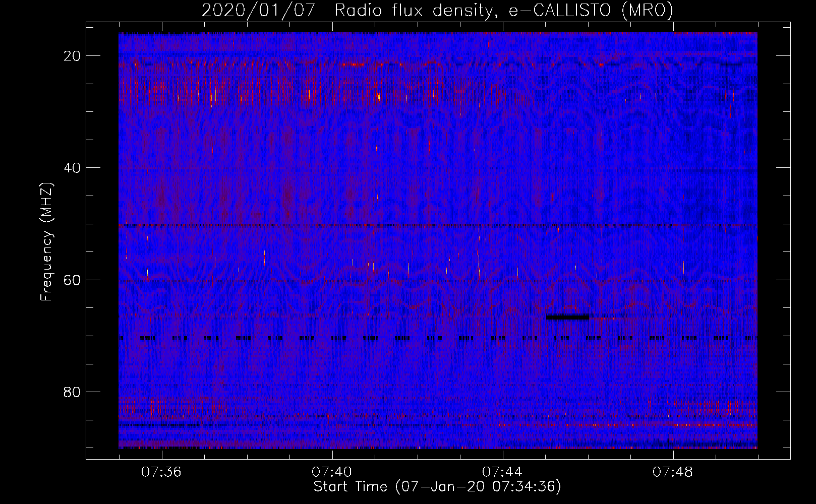
Task: Click the solid black bar in the spectrogram
Action: [567, 317]
